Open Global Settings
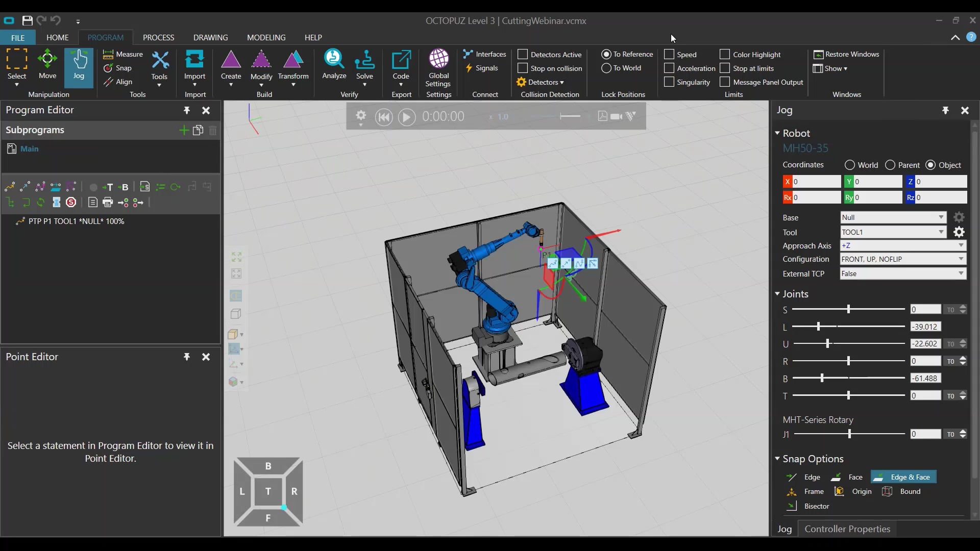The width and height of the screenshot is (980, 551). pos(438,68)
